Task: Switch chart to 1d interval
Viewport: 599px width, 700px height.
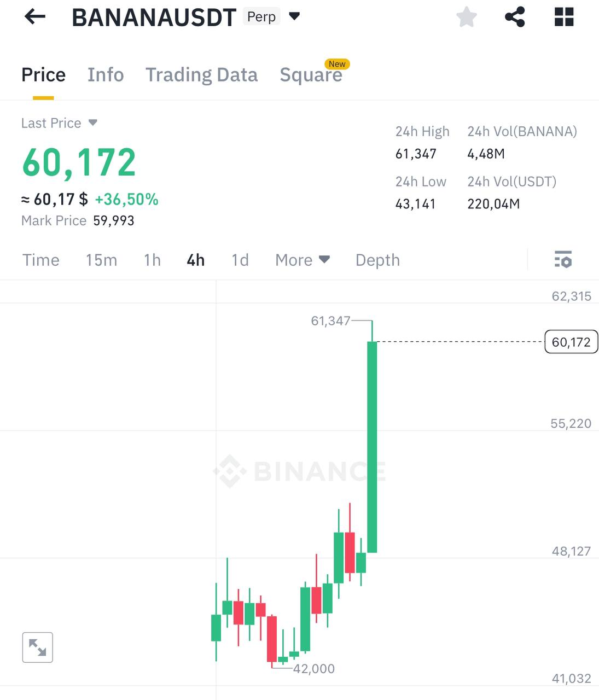Action: point(240,260)
